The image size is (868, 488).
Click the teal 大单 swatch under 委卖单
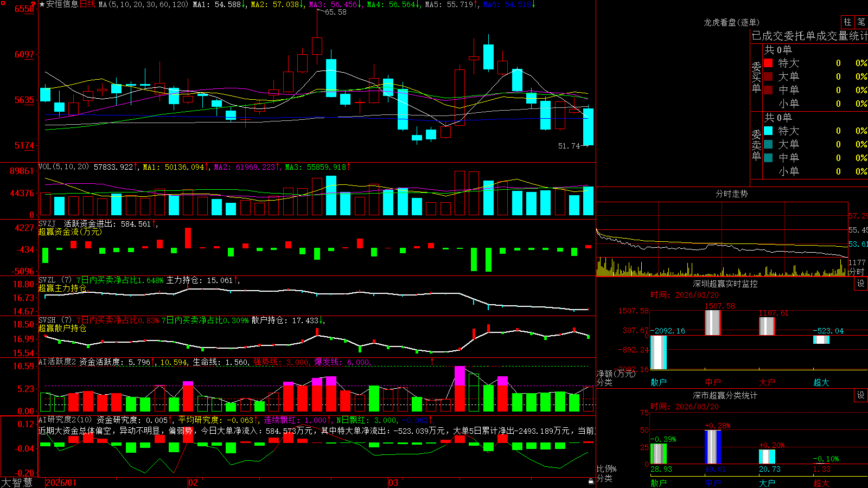(768, 144)
